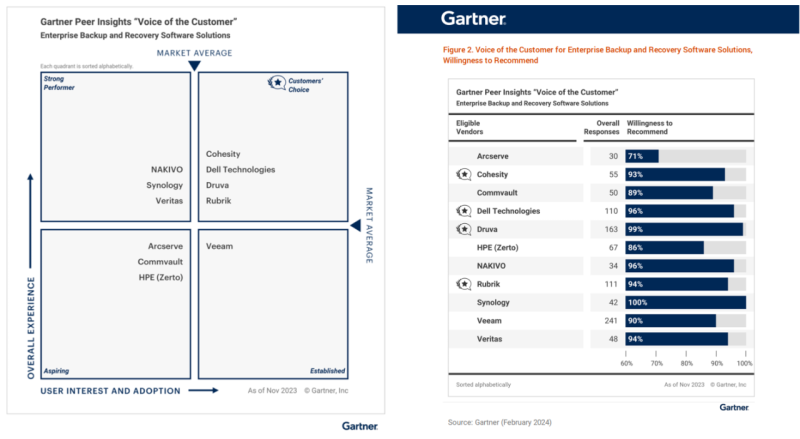Select Commvault in the Aspiring quadrant
This screenshot has height=439, width=800.
point(160,262)
